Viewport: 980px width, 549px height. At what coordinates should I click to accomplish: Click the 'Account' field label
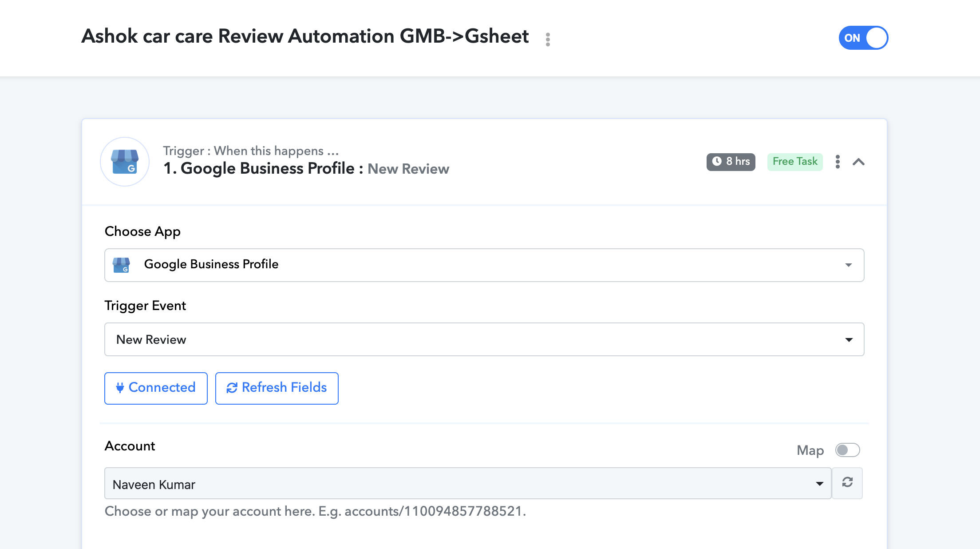[x=130, y=446]
